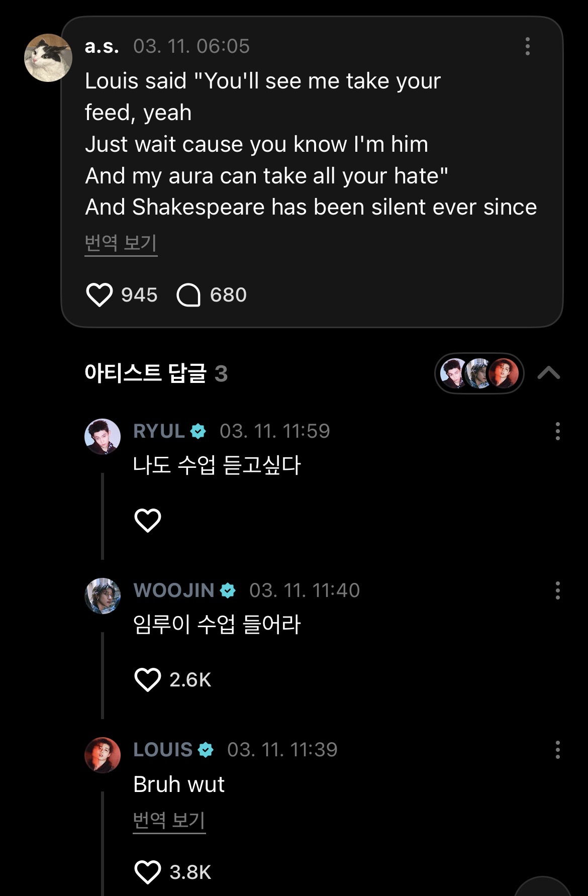The height and width of the screenshot is (896, 588).
Task: Show translation of LOUIS's Bruh wut reply
Action: click(x=169, y=820)
